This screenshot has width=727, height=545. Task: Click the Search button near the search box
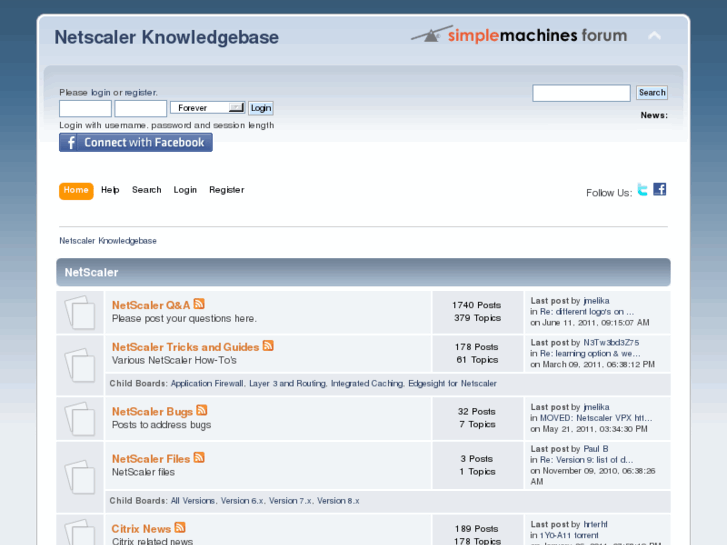click(652, 93)
